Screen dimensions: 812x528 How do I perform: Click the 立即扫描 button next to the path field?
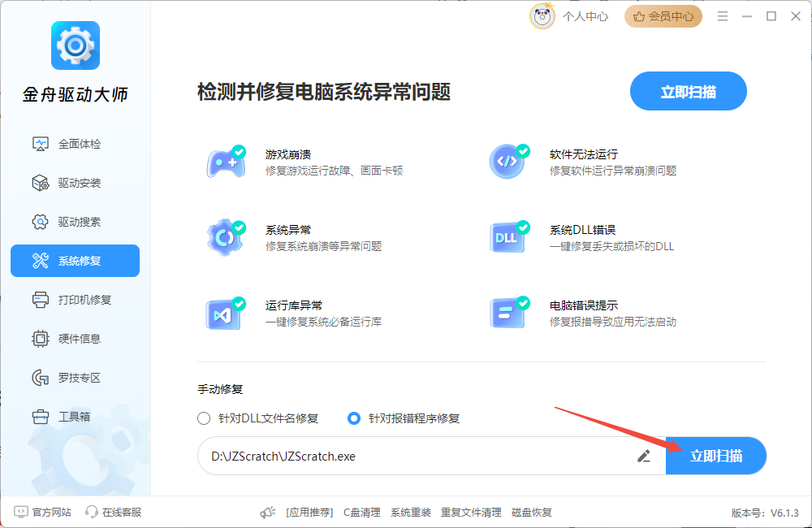coord(716,456)
